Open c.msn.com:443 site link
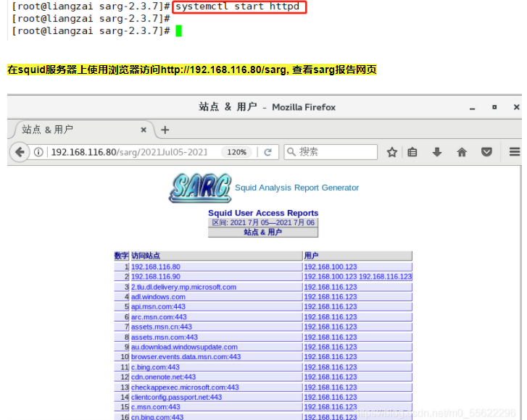Image resolution: width=527 pixels, height=420 pixels. (156, 407)
